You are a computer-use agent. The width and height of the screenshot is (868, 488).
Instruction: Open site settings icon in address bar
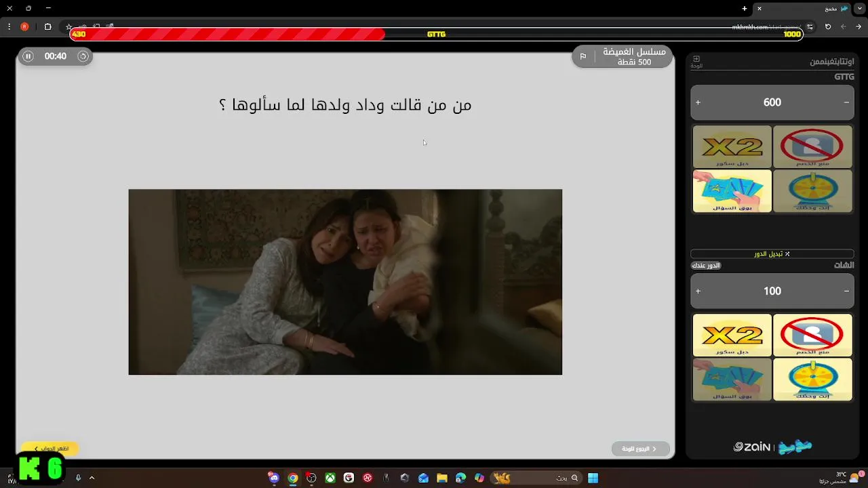coord(809,26)
